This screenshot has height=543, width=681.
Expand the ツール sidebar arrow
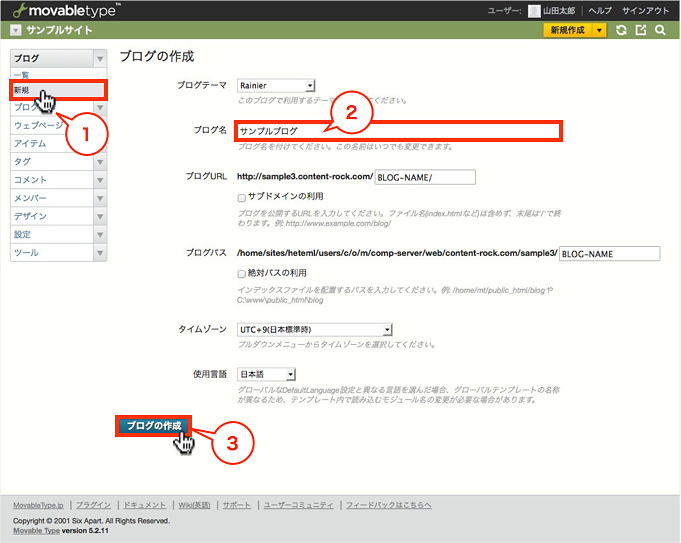(100, 253)
